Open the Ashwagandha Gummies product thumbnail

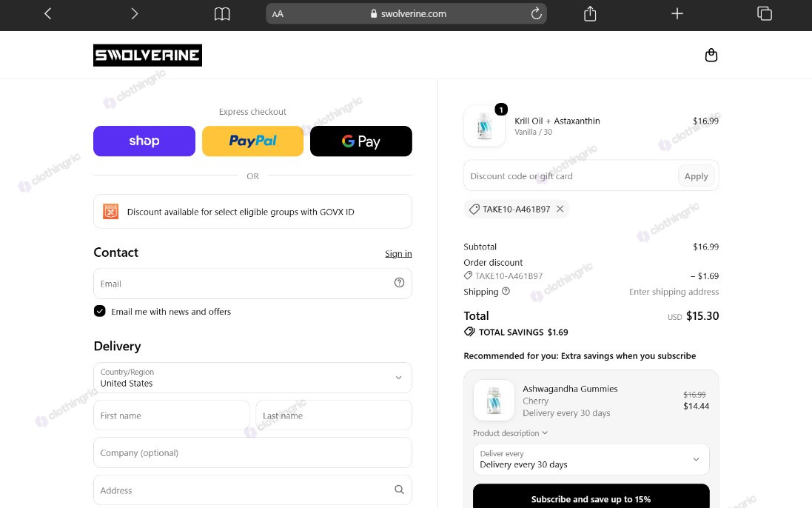click(x=494, y=401)
